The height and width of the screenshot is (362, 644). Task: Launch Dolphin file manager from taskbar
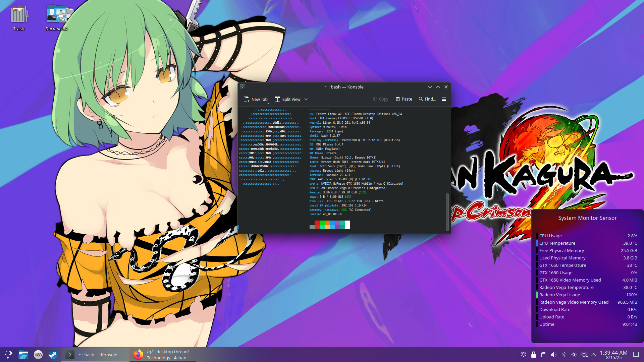pos(23,355)
